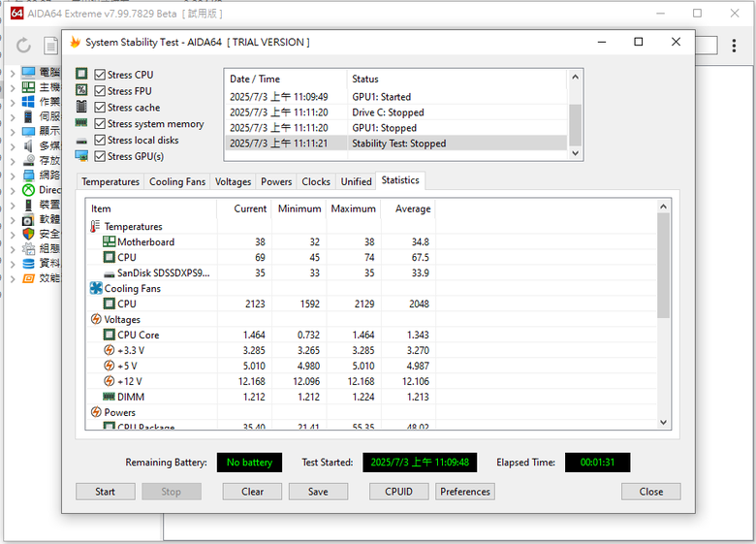
Task: Click the 'SanDisk SDSSDXPS9...' temperature row
Action: pyautogui.click(x=371, y=272)
